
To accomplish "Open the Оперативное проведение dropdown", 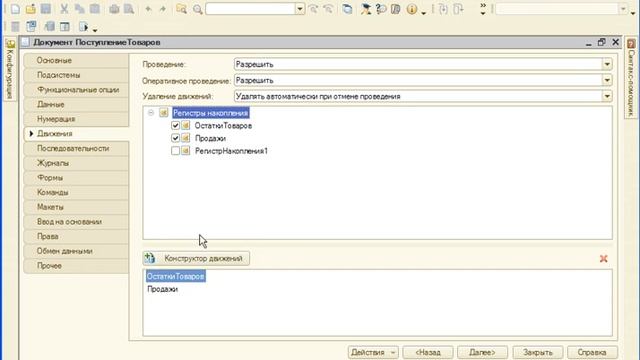I will pos(607,80).
